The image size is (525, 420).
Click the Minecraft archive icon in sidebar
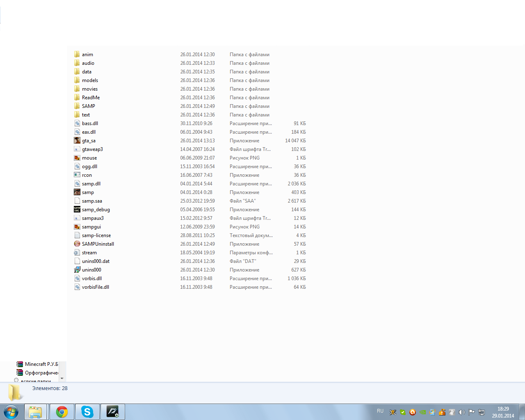20,364
